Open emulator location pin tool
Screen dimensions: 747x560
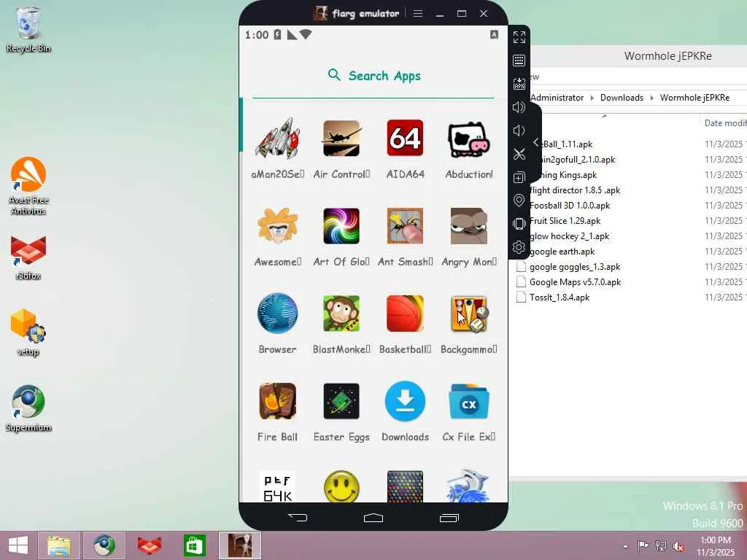click(x=519, y=201)
